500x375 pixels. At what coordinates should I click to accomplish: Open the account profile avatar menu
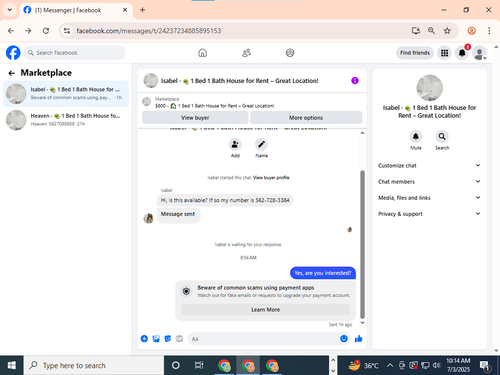[480, 53]
